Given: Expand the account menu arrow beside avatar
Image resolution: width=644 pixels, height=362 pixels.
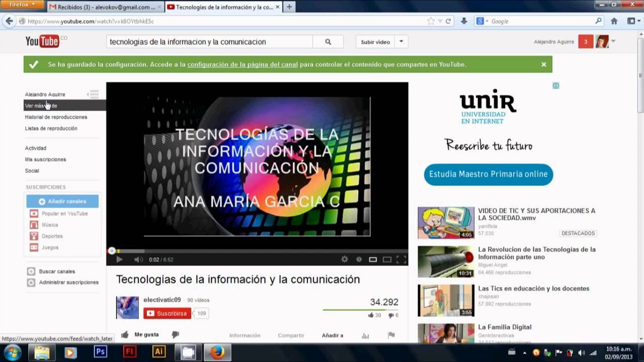Looking at the screenshot, I should point(613,41).
